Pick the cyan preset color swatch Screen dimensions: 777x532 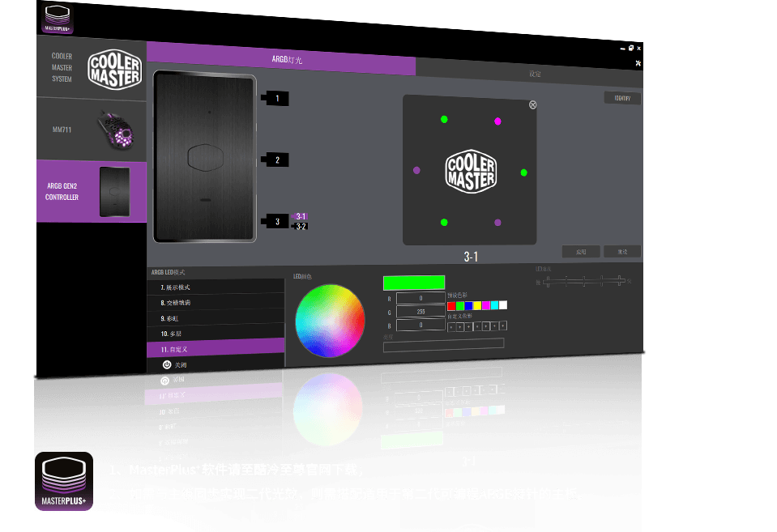click(x=494, y=304)
